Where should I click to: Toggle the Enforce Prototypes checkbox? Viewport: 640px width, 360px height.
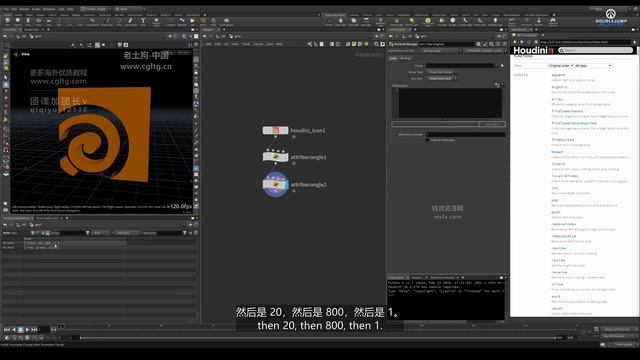pos(428,140)
